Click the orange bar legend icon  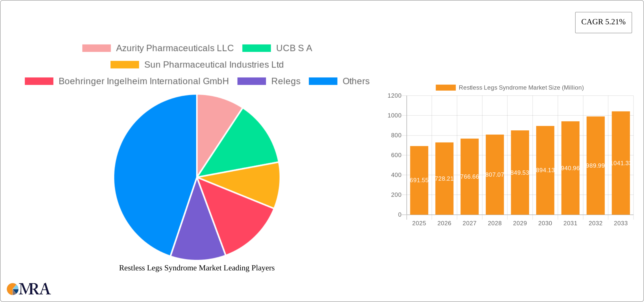coord(446,87)
